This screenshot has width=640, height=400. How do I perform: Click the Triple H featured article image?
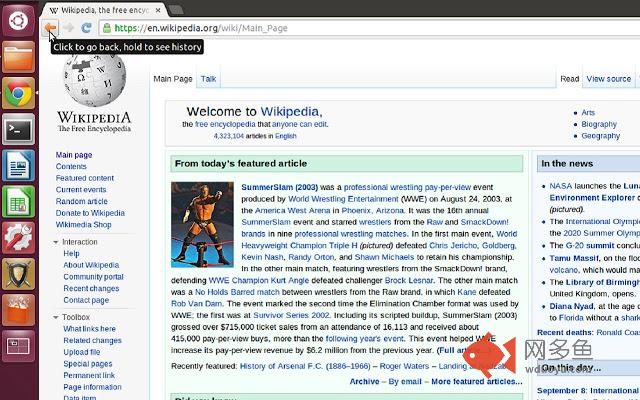click(x=202, y=224)
